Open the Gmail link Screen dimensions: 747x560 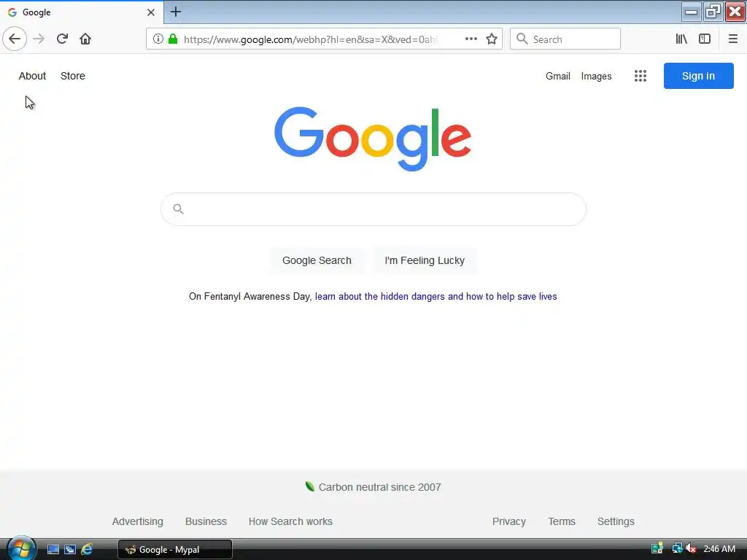coord(558,76)
